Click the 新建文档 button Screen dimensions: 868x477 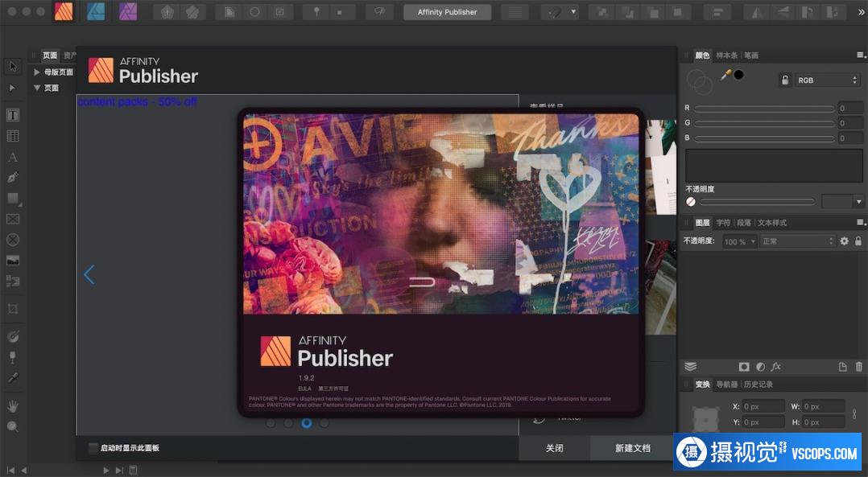[x=633, y=448]
